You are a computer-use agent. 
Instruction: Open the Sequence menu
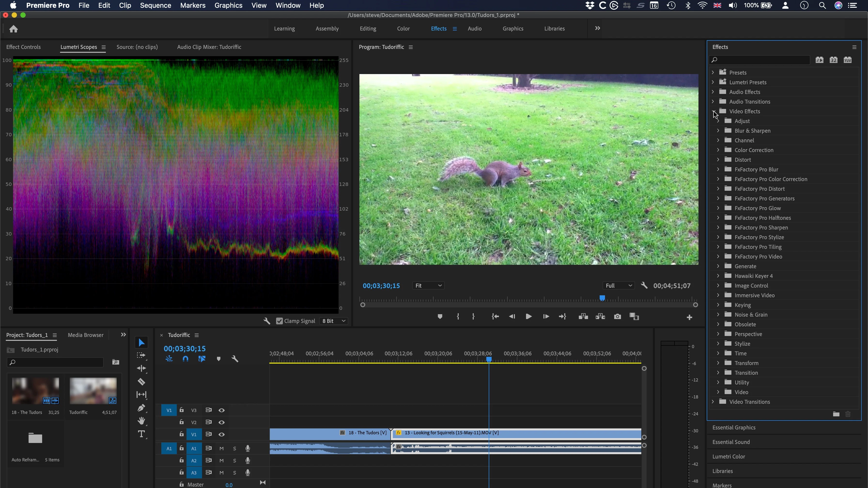point(155,5)
